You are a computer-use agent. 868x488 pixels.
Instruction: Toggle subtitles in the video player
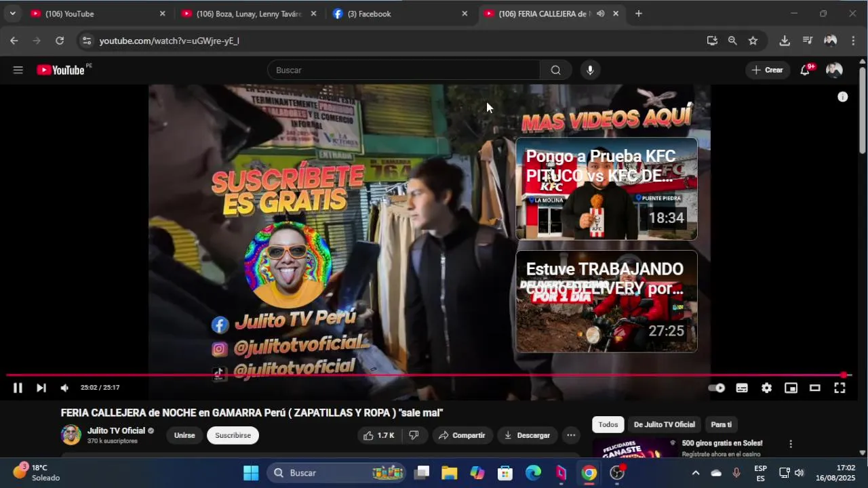[742, 388]
